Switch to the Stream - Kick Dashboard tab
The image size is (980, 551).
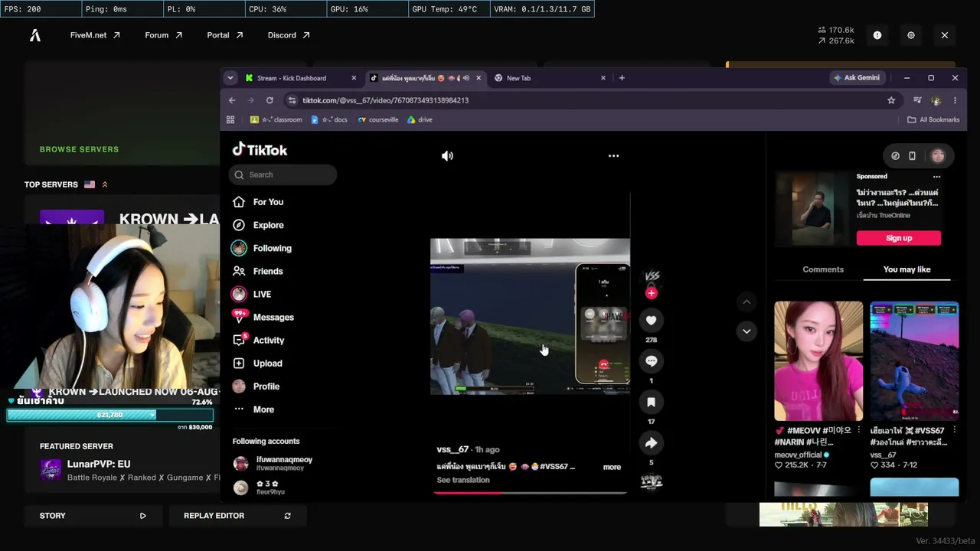click(291, 78)
